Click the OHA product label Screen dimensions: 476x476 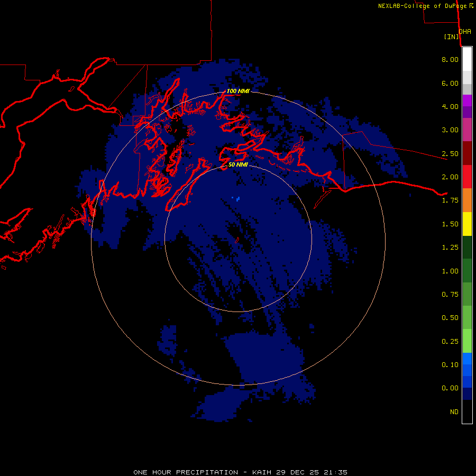[465, 32]
